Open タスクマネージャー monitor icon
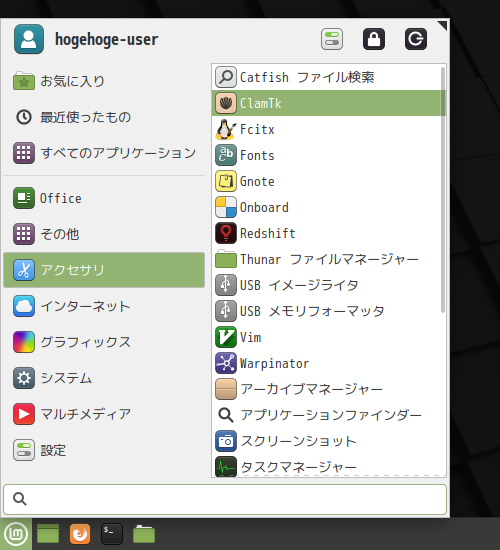 pyautogui.click(x=226, y=467)
